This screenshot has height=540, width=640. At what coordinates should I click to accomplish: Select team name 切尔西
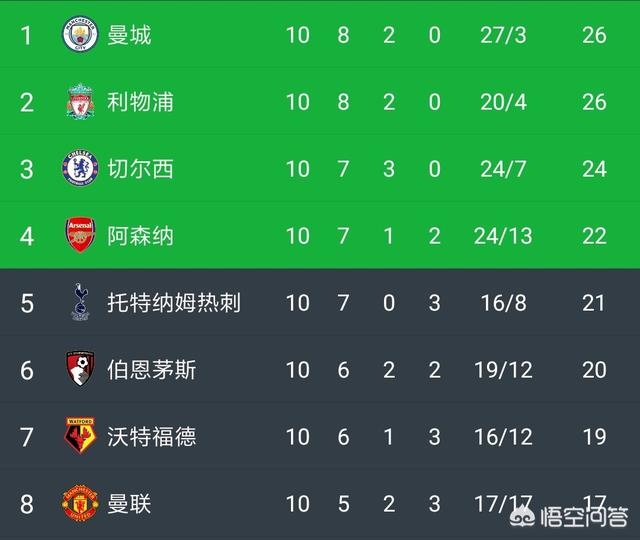click(140, 169)
